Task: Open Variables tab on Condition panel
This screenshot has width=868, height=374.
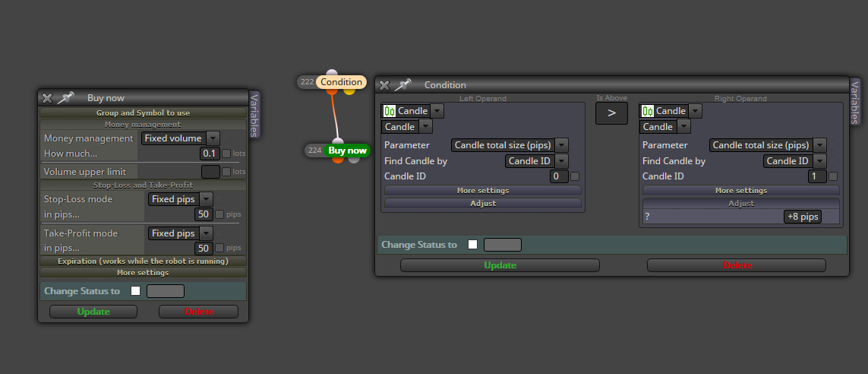Action: [855, 101]
